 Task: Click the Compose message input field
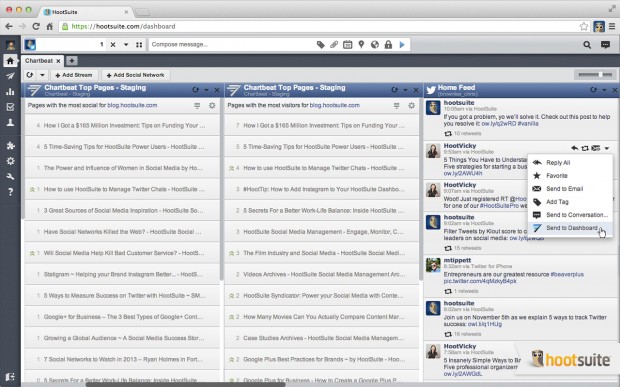pyautogui.click(x=232, y=45)
